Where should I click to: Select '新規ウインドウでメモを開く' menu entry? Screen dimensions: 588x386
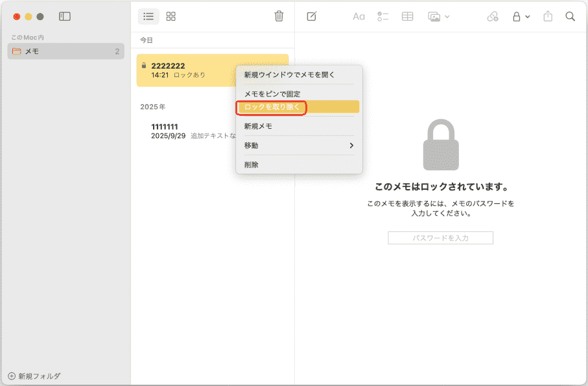pyautogui.click(x=289, y=74)
